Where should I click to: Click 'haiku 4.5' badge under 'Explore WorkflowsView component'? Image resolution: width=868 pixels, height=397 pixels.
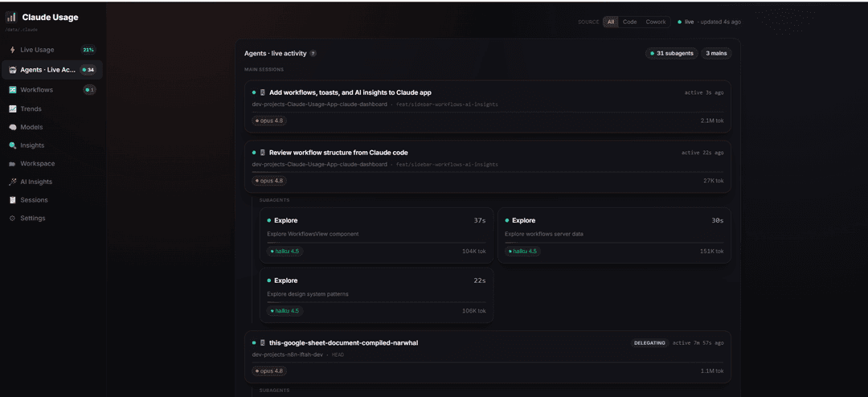coord(285,252)
